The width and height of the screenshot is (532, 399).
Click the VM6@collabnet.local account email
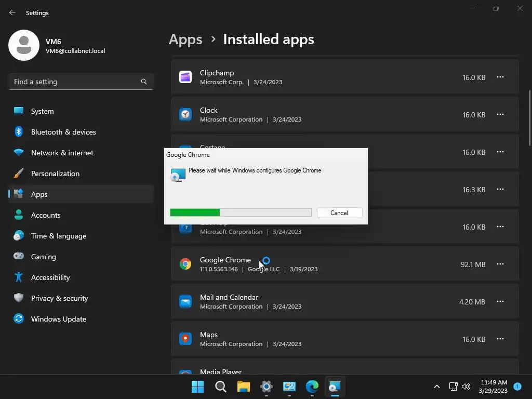pyautogui.click(x=75, y=51)
